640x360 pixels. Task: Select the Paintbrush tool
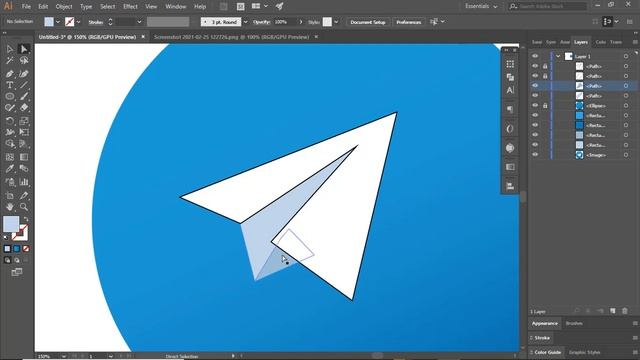pos(24,97)
